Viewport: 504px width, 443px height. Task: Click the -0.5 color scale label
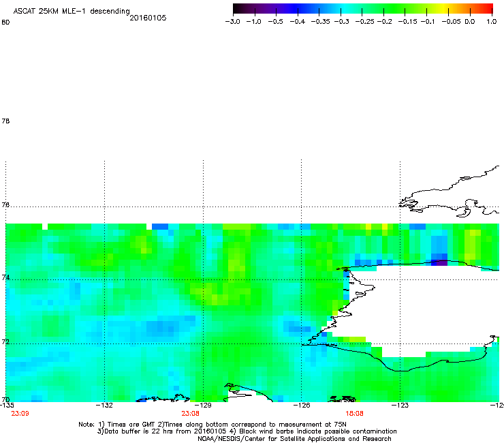[x=275, y=22]
